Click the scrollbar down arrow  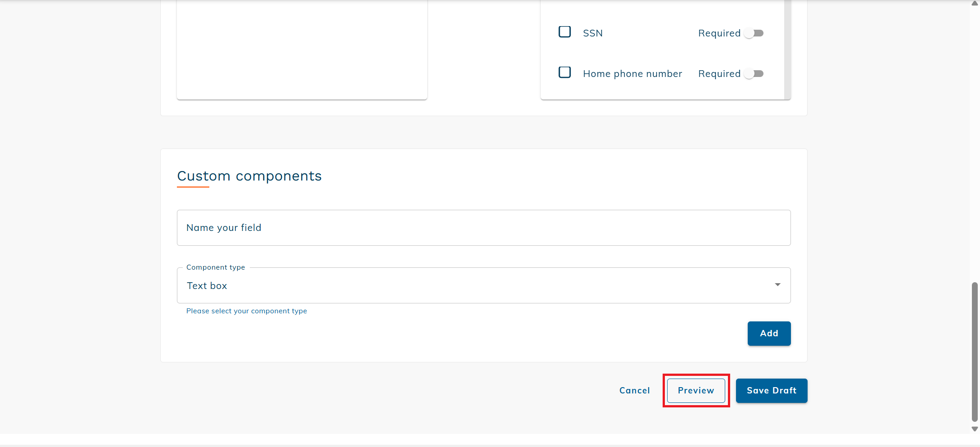tap(974, 429)
